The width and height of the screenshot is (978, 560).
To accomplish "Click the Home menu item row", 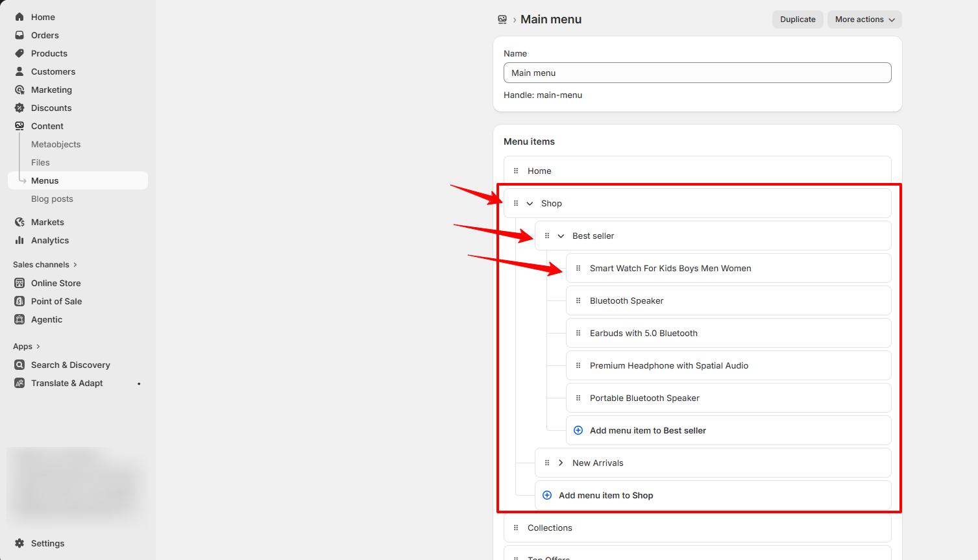I will (x=697, y=171).
